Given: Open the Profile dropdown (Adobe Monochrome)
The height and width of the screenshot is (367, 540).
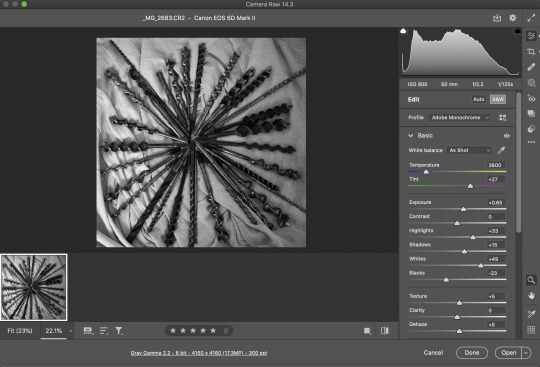Looking at the screenshot, I should pos(460,117).
